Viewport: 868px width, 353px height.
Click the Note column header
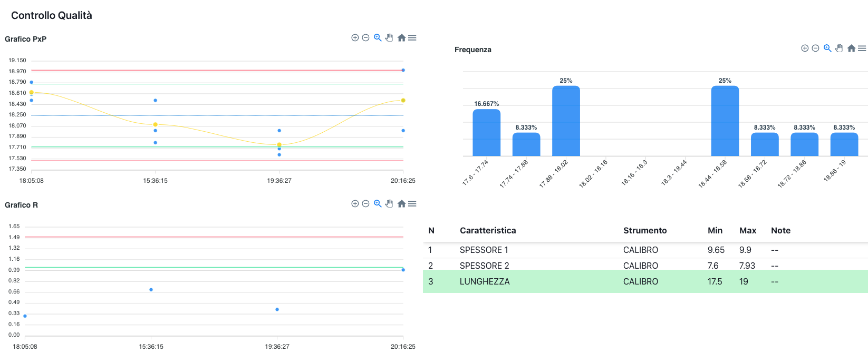tap(780, 231)
